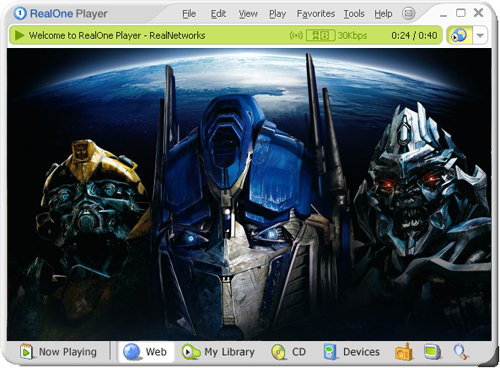
Task: Click the RealOne logo icon in title bar
Action: click(20, 14)
